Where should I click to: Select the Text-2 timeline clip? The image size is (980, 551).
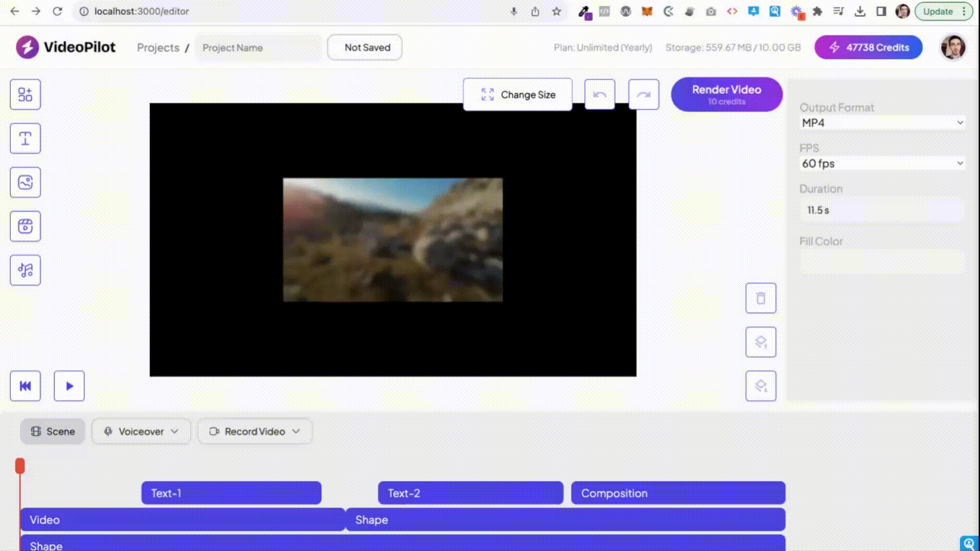pyautogui.click(x=471, y=493)
